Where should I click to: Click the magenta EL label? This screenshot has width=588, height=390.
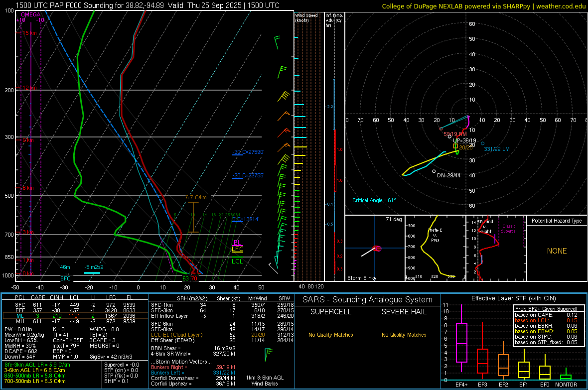pos(237,242)
